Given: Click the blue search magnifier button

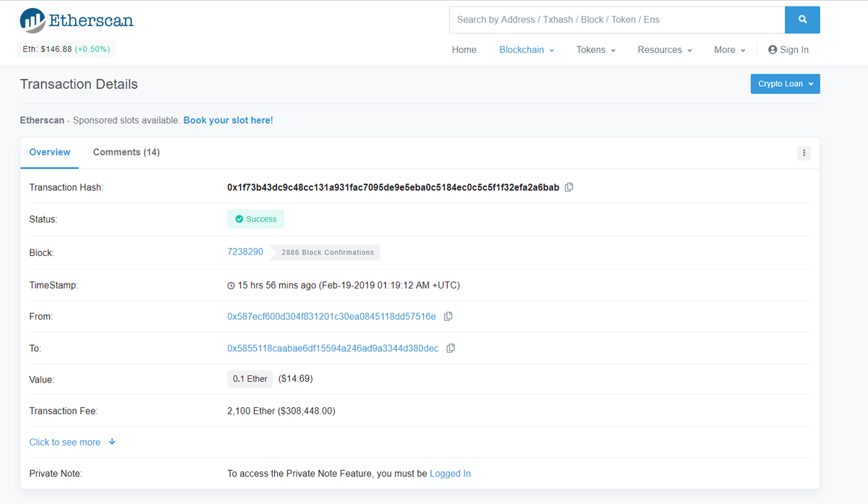Looking at the screenshot, I should coord(802,20).
